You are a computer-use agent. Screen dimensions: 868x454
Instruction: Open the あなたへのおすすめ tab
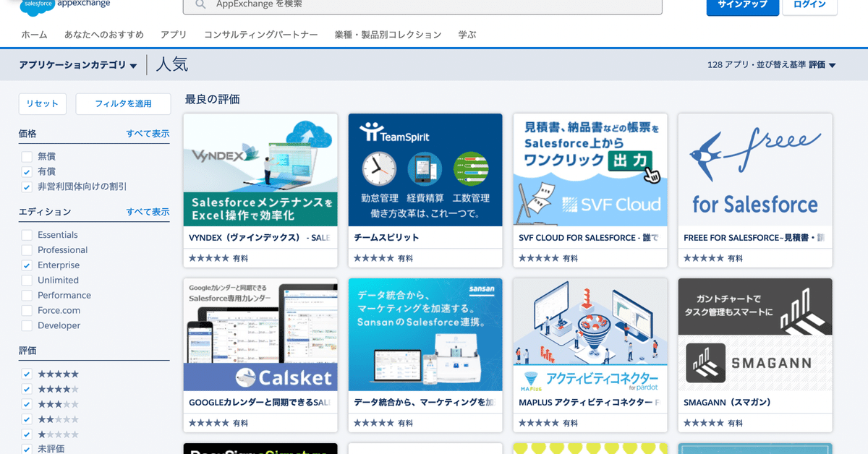[104, 35]
